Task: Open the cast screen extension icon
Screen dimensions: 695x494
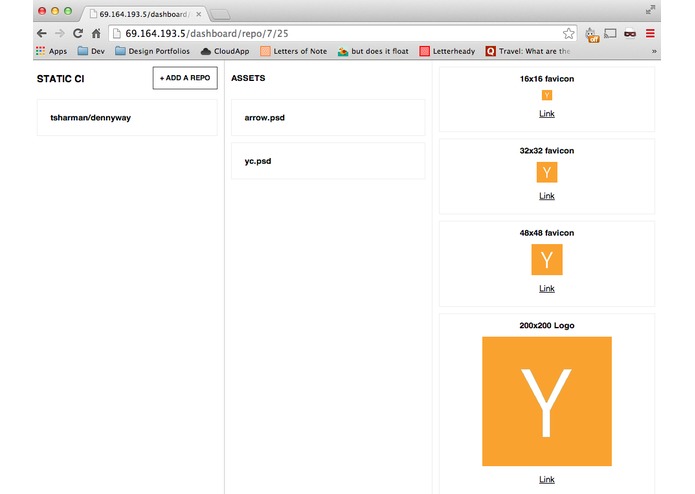Action: 610,33
